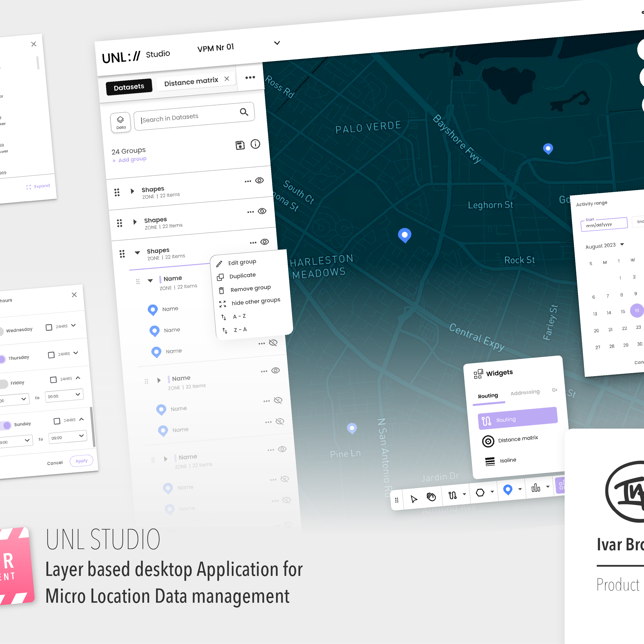Open Friday end time 09:00 dropdown

click(64, 395)
